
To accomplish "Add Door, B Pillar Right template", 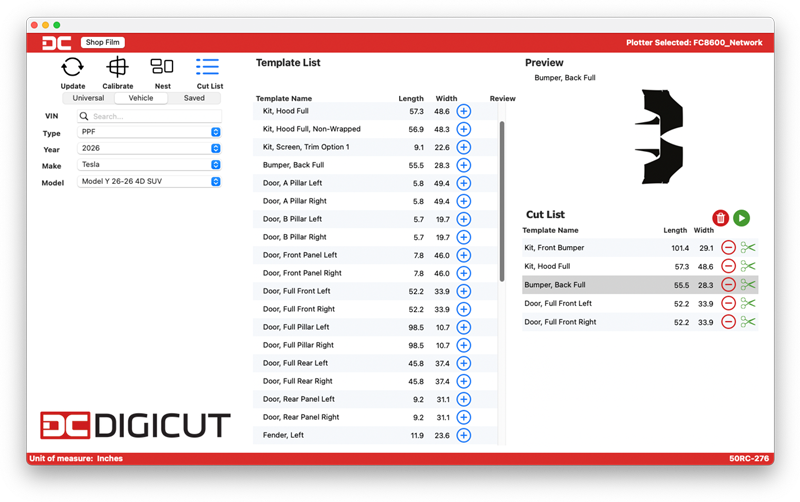I will coord(463,237).
